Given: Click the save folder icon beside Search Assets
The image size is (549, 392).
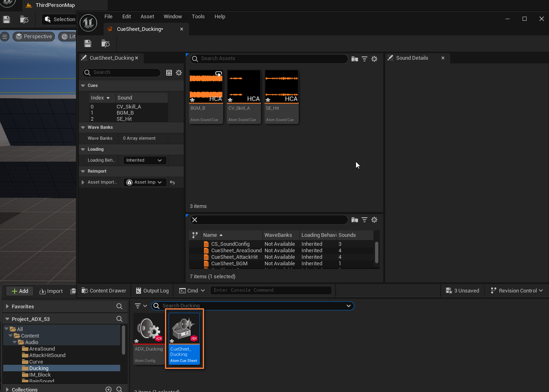Looking at the screenshot, I should coord(355,59).
